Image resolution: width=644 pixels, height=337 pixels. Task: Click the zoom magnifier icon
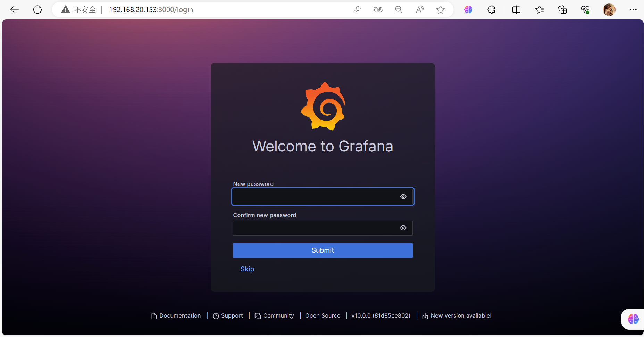click(x=399, y=10)
